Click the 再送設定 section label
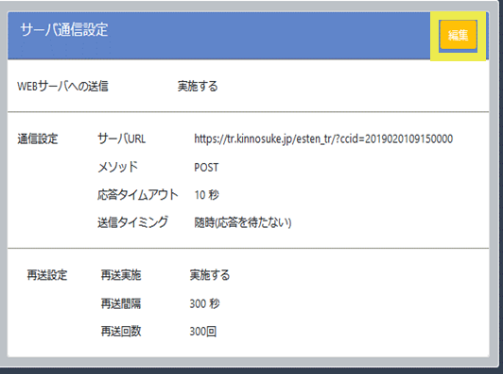The height and width of the screenshot is (374, 503). pyautogui.click(x=47, y=275)
